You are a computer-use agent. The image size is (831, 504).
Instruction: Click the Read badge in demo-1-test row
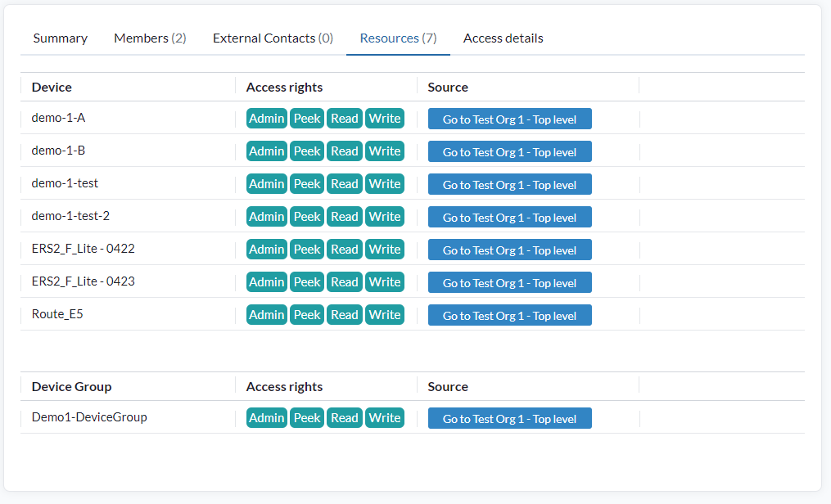coord(345,184)
